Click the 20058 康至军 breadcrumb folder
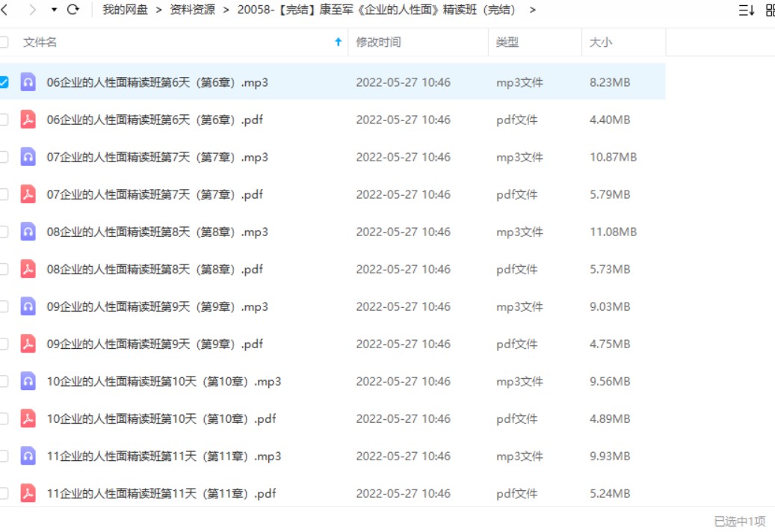Image resolution: width=775 pixels, height=532 pixels. 378,10
